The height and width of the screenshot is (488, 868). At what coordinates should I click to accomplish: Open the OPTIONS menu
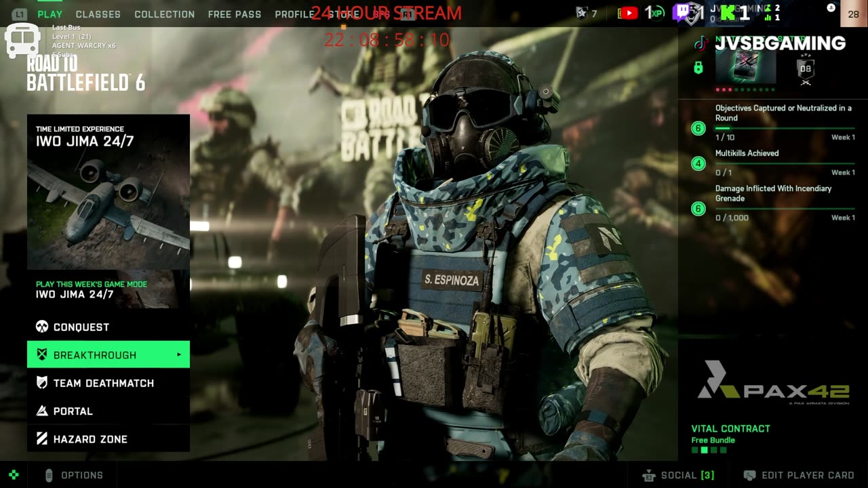click(73, 475)
